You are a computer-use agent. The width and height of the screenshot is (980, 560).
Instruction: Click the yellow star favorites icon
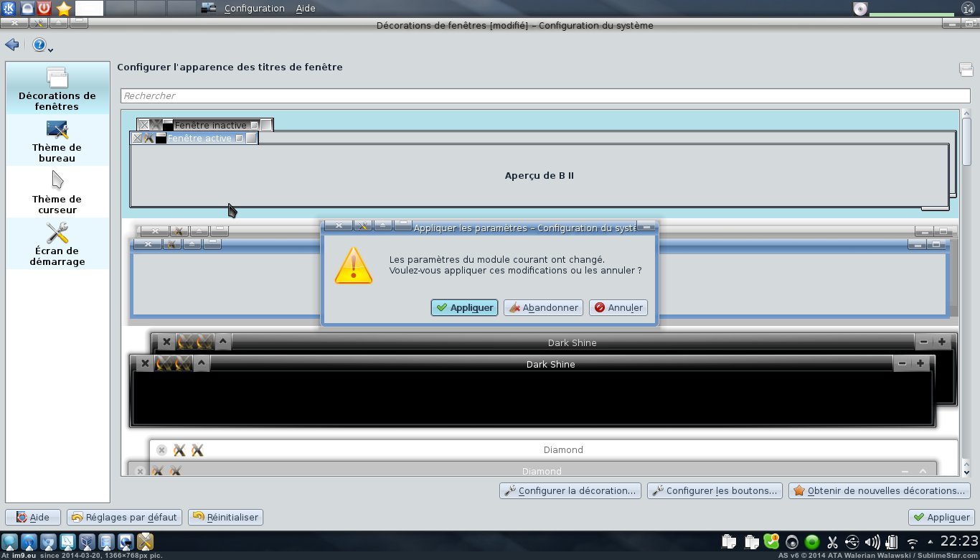point(64,9)
